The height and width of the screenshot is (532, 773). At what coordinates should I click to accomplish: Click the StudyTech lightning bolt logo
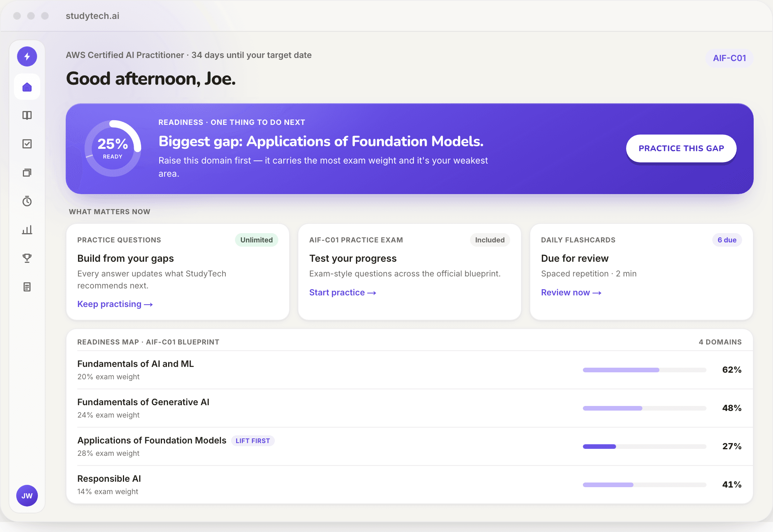coord(27,56)
